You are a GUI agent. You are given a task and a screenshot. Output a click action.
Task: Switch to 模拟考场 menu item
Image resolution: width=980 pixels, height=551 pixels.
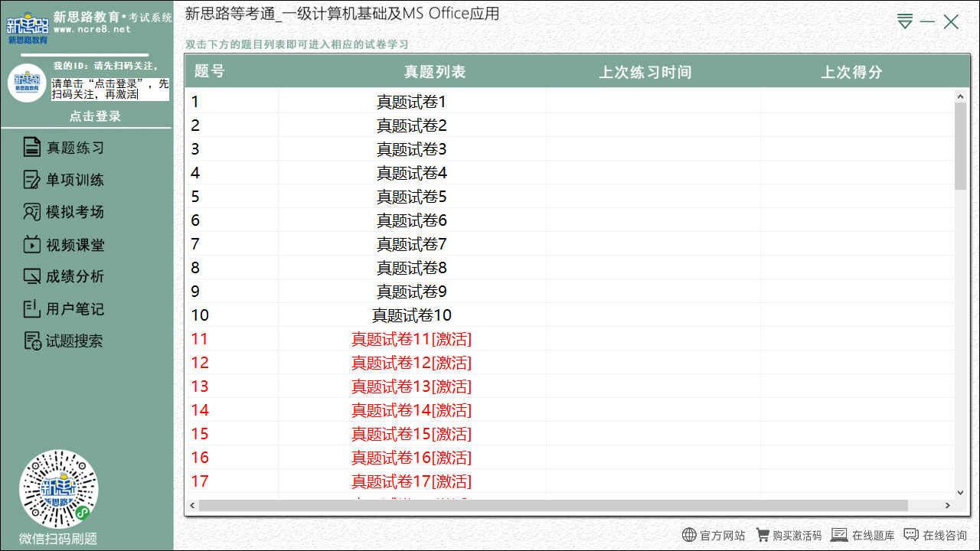[x=75, y=212]
